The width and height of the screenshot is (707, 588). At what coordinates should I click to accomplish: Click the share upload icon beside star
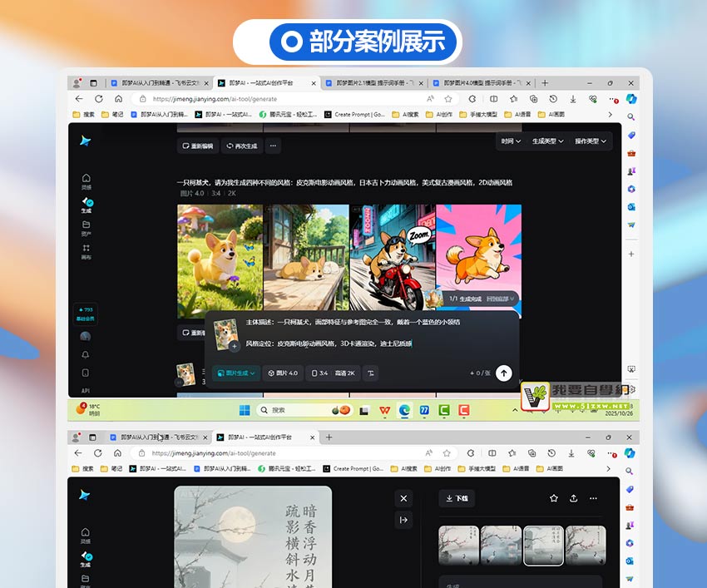573,498
